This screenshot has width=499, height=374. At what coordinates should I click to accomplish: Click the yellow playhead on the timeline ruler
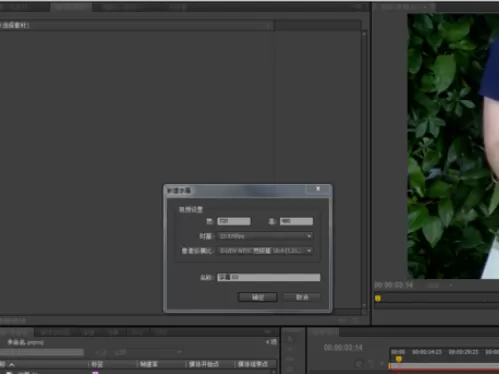(399, 359)
